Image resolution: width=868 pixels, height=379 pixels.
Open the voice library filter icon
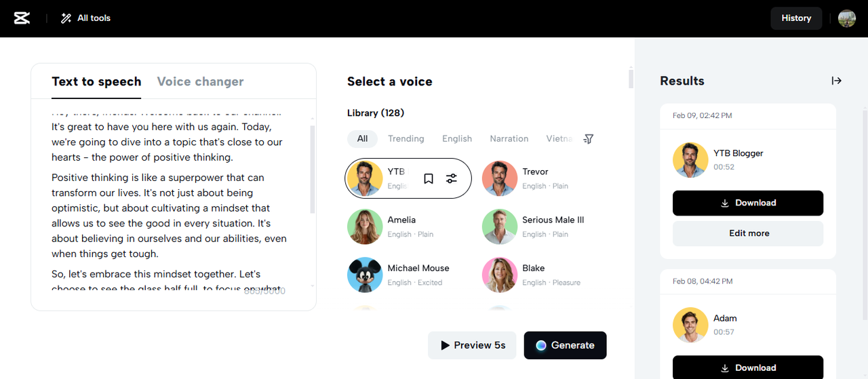pyautogui.click(x=589, y=139)
